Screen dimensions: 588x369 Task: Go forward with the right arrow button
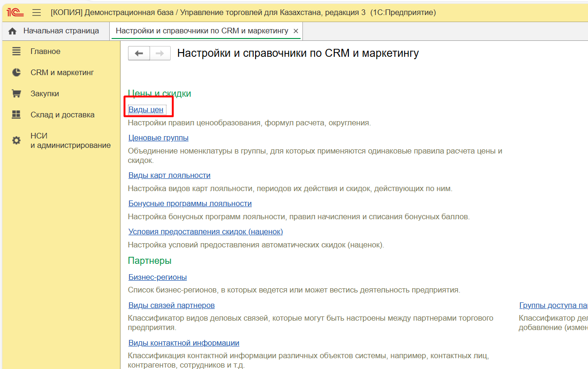point(160,54)
